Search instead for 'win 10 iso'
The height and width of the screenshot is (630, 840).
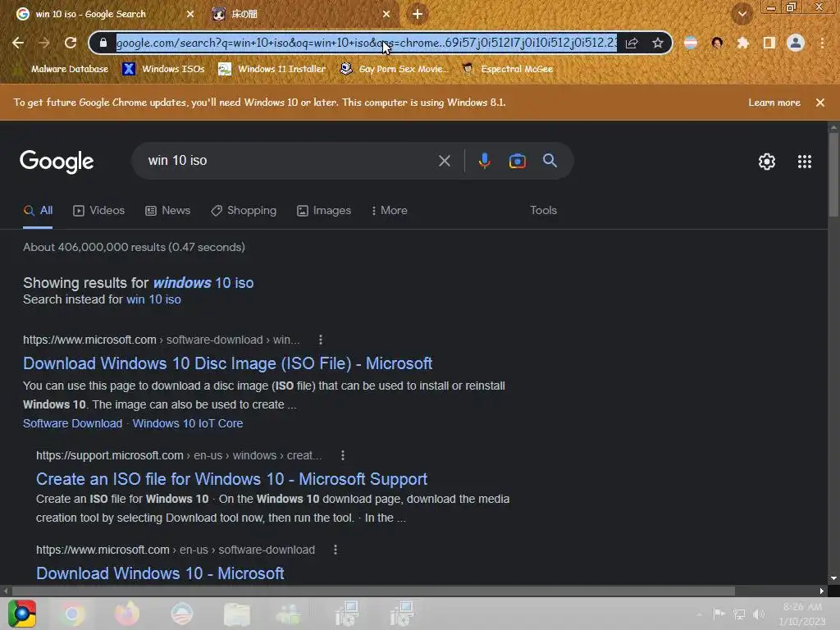(153, 299)
